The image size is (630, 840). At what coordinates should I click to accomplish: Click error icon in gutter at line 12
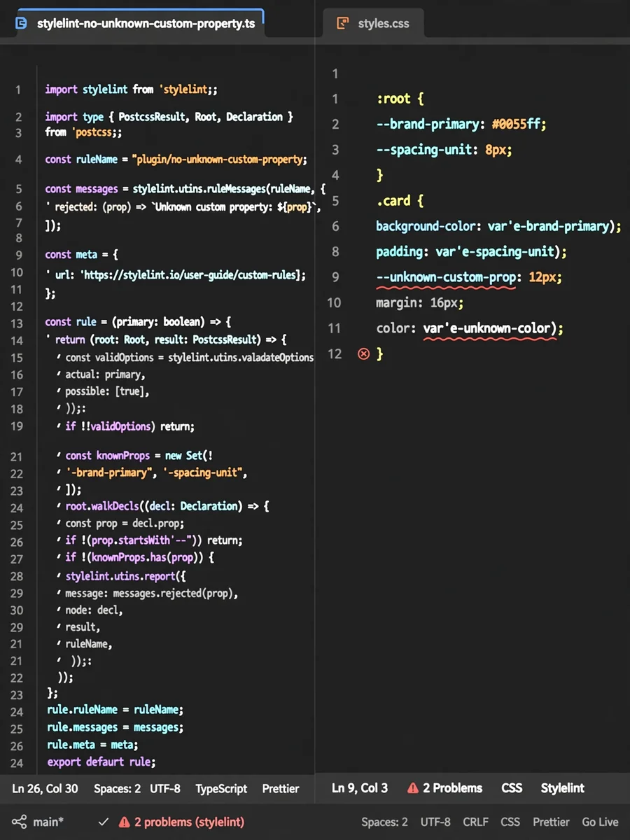(363, 353)
